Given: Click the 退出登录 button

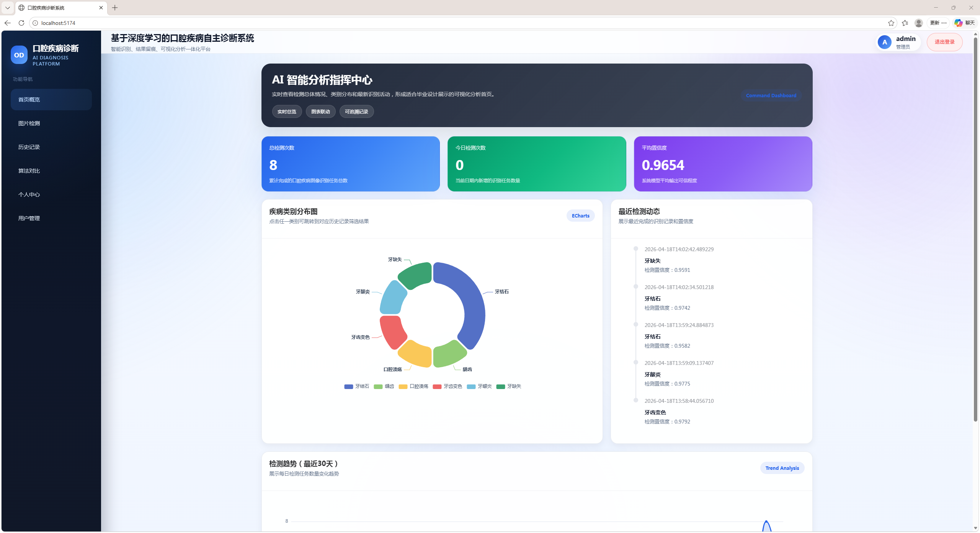Looking at the screenshot, I should 944,42.
